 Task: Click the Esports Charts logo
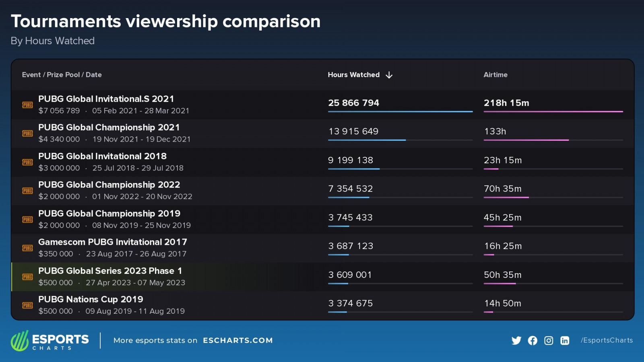(x=50, y=341)
